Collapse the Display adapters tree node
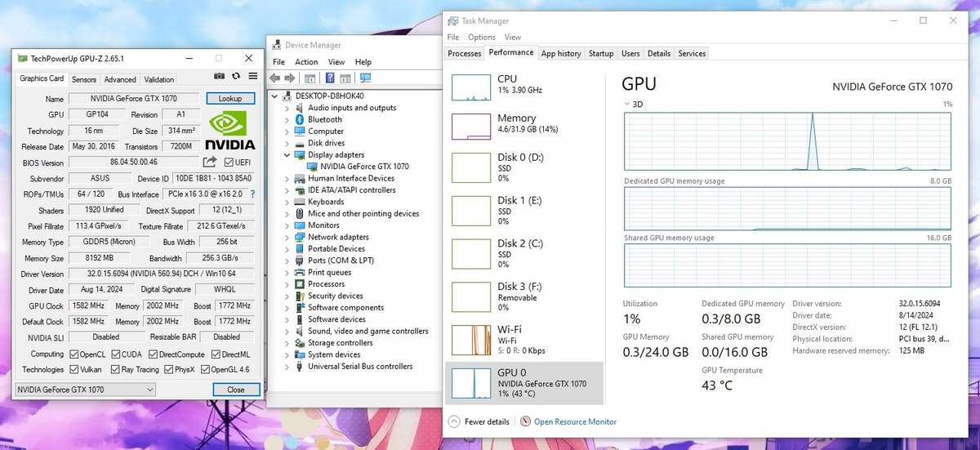The image size is (980, 450). [x=287, y=154]
